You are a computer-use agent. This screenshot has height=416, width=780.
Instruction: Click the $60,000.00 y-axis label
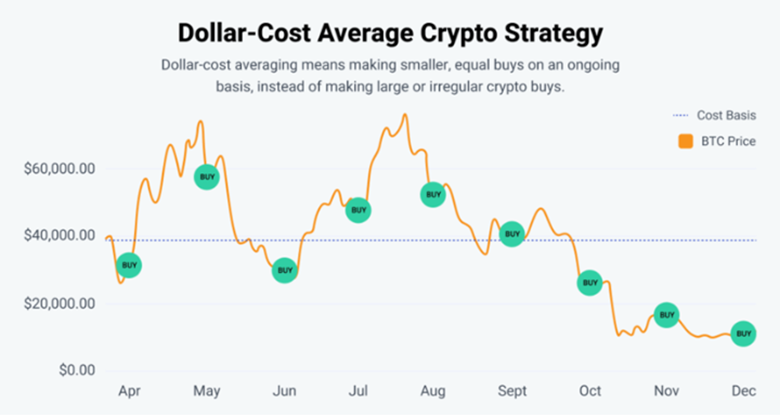coord(59,168)
